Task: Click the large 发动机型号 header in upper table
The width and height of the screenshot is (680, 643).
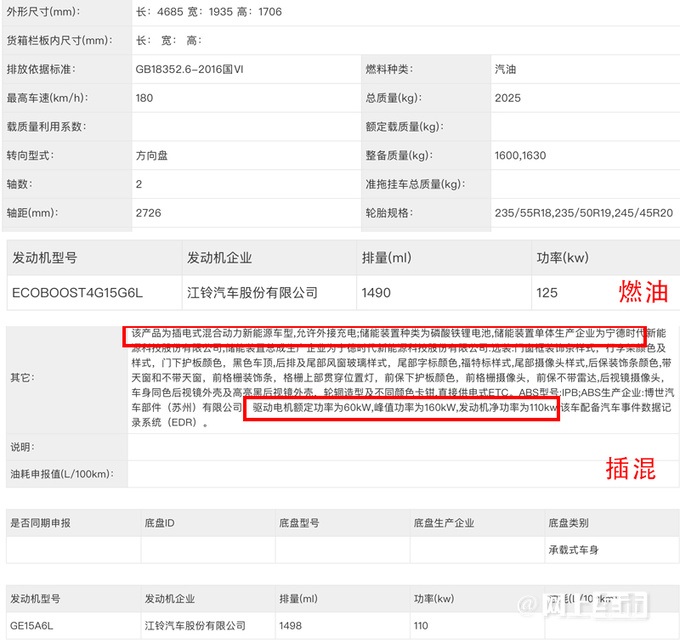Action: pos(45,258)
